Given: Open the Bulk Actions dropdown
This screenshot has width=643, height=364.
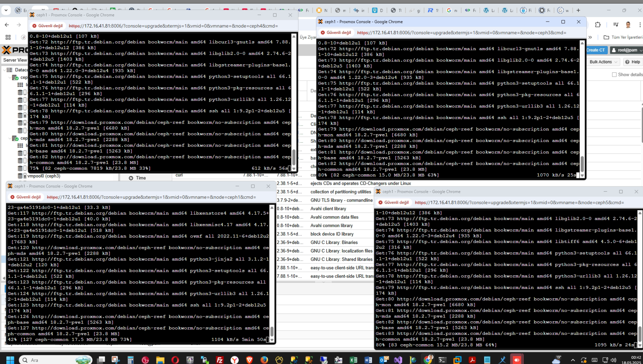Looking at the screenshot, I should (x=603, y=62).
